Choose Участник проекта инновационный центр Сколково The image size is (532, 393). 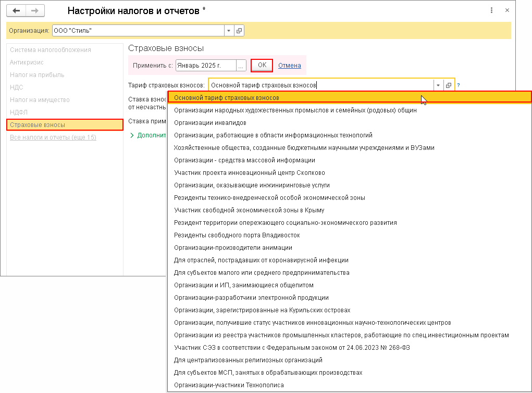click(x=249, y=173)
